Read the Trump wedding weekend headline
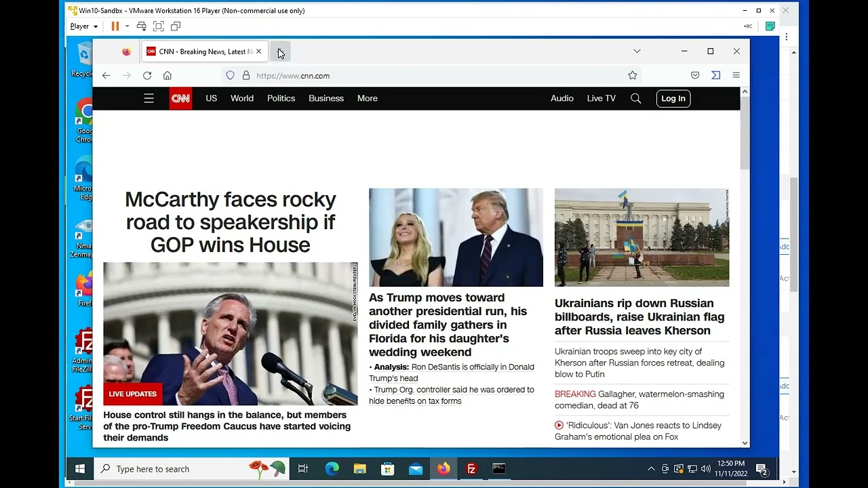 (448, 325)
